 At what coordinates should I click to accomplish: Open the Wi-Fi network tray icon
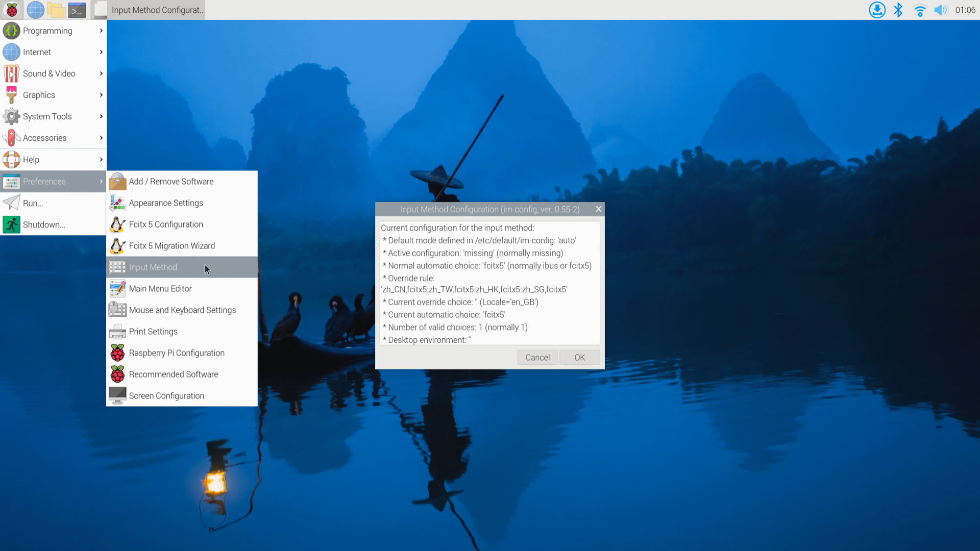click(920, 10)
